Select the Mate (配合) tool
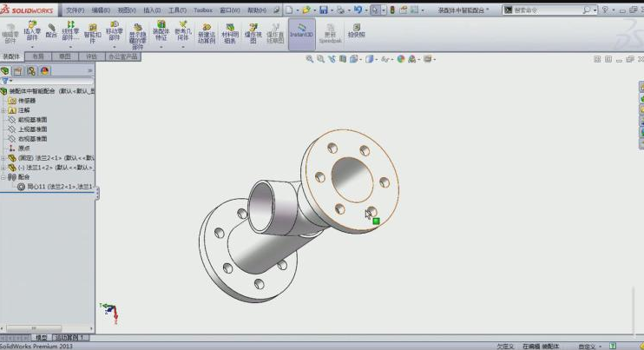Image resolution: width=644 pixels, height=350 pixels. click(x=51, y=31)
